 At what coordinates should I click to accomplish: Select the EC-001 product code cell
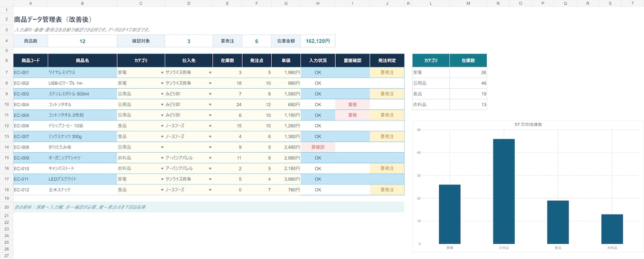31,72
